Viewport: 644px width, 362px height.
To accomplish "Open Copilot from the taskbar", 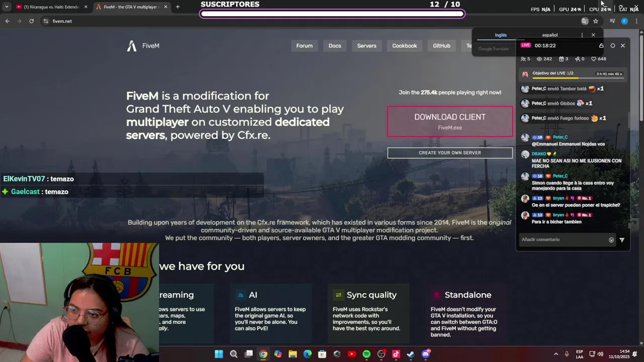I will tap(278, 354).
